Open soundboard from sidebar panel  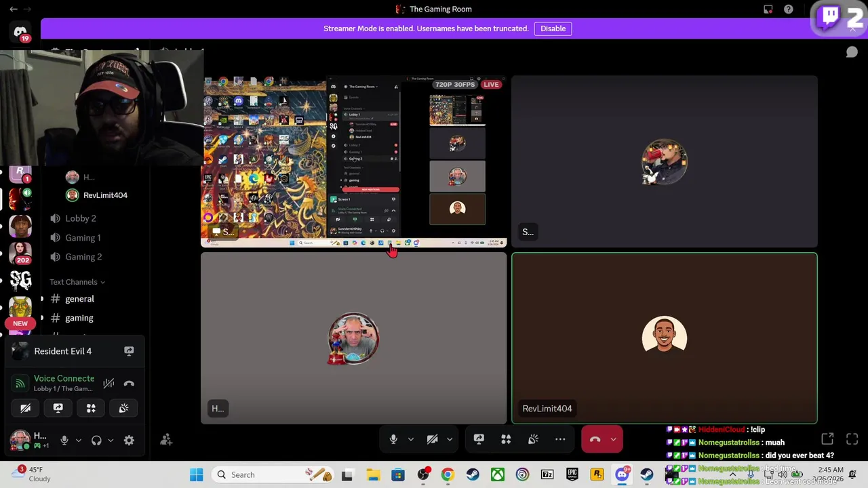point(123,408)
